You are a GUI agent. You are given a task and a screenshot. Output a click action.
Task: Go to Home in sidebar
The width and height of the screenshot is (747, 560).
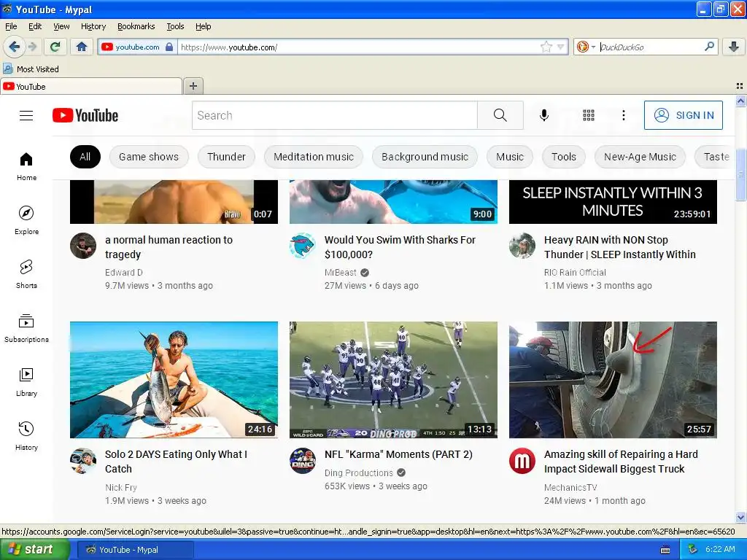pyautogui.click(x=27, y=167)
